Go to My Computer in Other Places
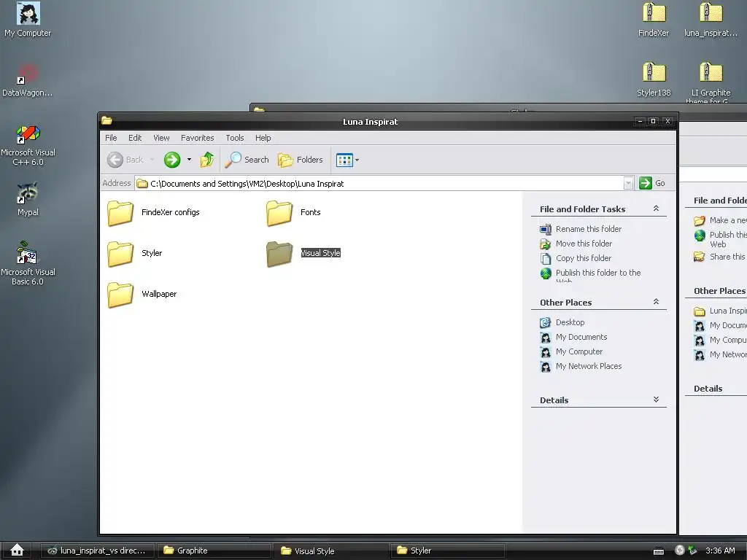Viewport: 747px width, 560px height. point(578,351)
